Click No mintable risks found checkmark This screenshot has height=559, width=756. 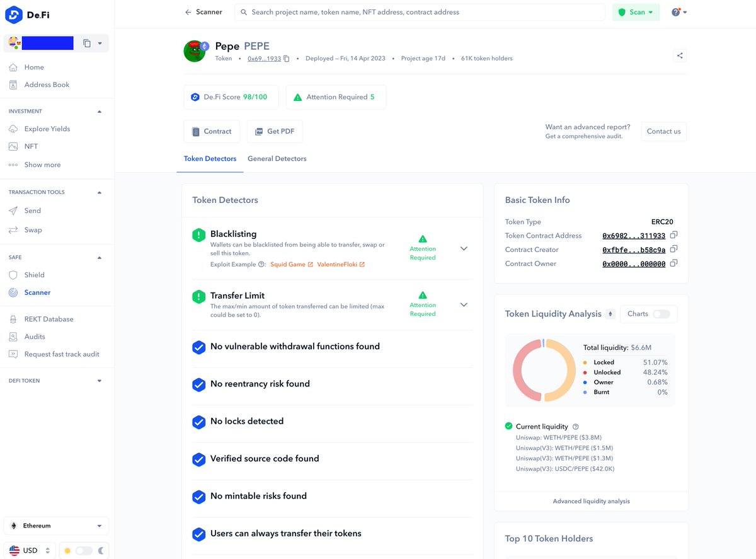point(199,497)
